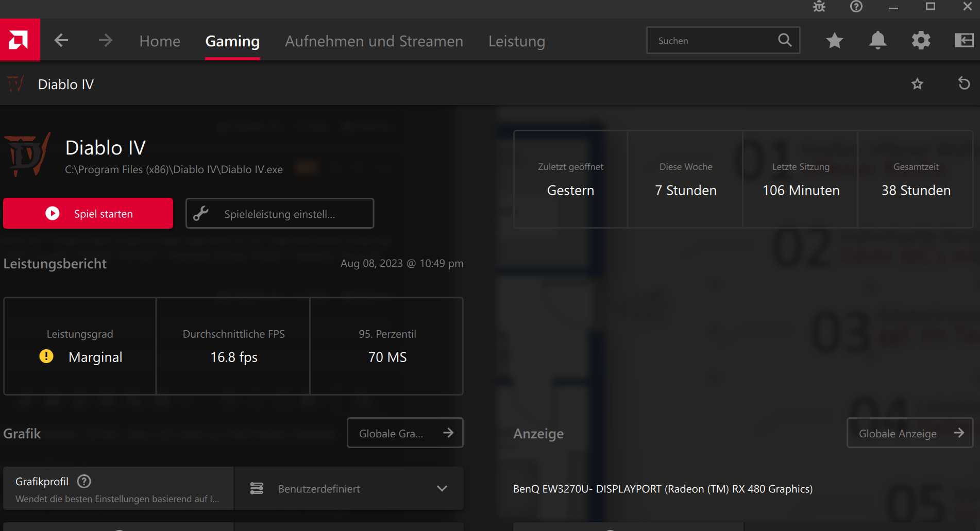The width and height of the screenshot is (980, 531).
Task: Open Globale Grafik settings
Action: click(405, 433)
